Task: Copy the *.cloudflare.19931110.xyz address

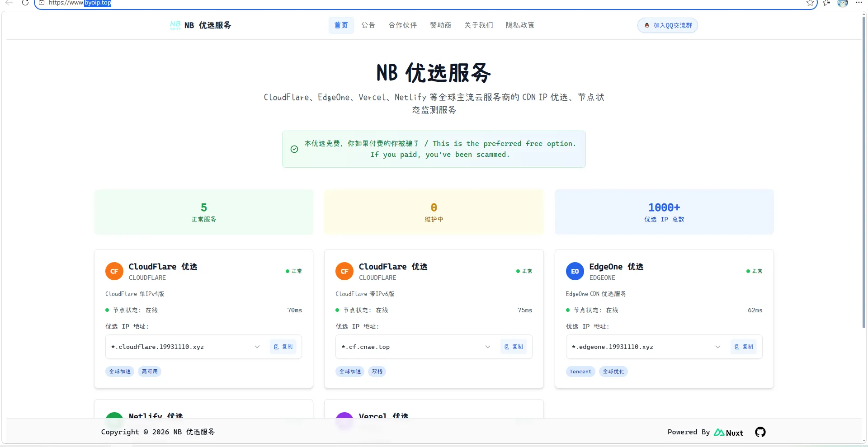Action: (283, 347)
